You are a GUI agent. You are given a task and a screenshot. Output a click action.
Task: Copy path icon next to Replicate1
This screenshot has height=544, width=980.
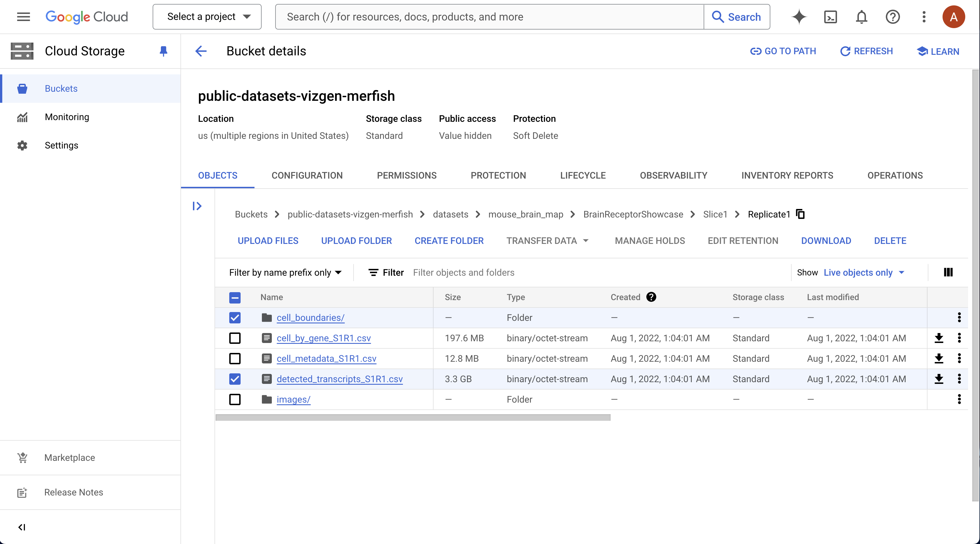point(800,214)
